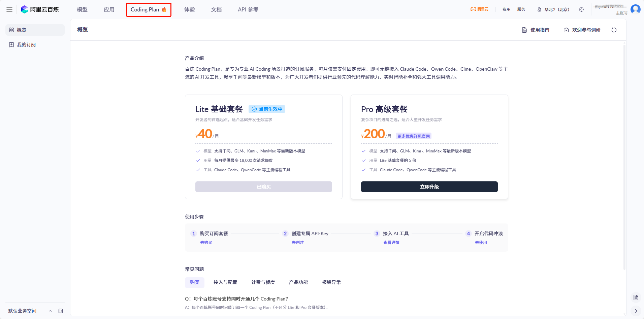Image resolution: width=644 pixels, height=319 pixels.
Task: Select 我的订阅 in the sidebar
Action: click(22, 44)
